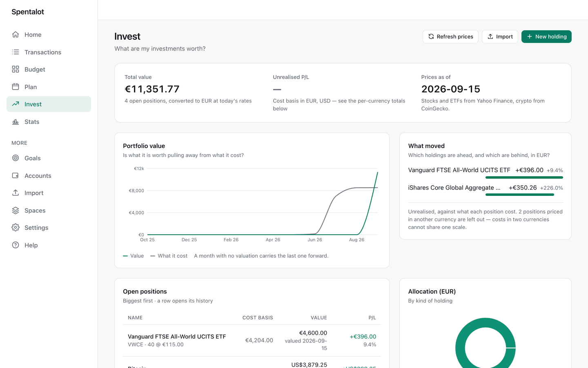
Task: Click the +€350.26 gain amount
Action: pyautogui.click(x=523, y=188)
